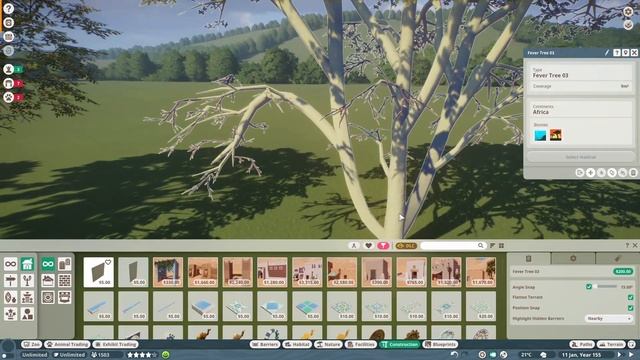Favorite the selected wall piece with heart icon
This screenshot has width=640, height=360.
coord(108,262)
